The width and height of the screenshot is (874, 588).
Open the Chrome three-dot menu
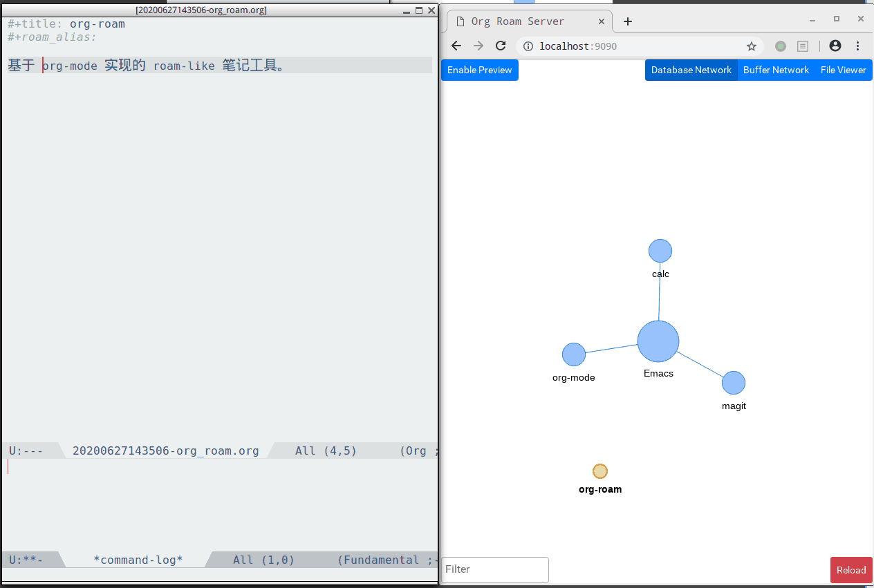click(858, 46)
